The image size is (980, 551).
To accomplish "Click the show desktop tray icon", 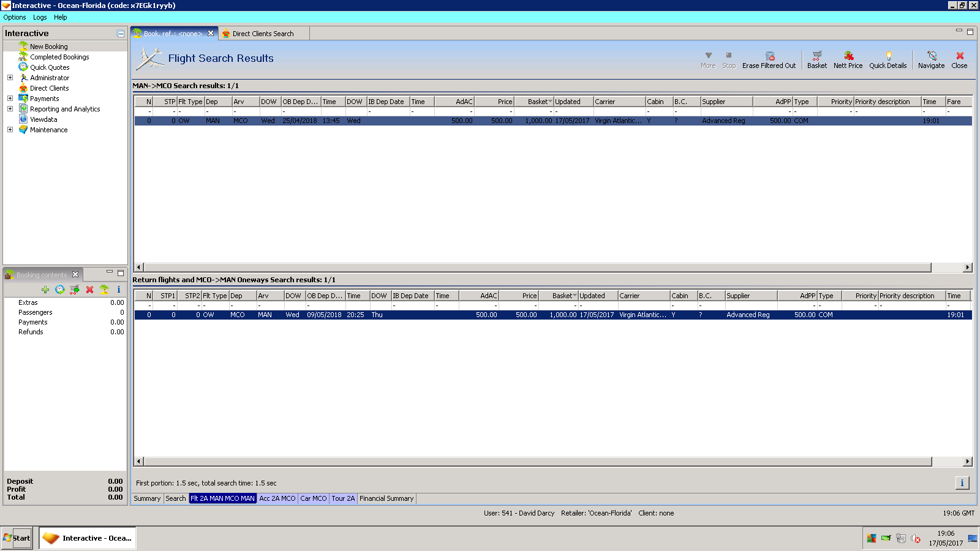I will point(973,539).
